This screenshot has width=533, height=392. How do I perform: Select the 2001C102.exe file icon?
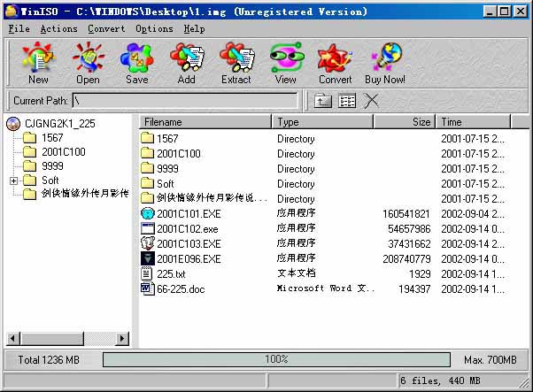point(148,228)
